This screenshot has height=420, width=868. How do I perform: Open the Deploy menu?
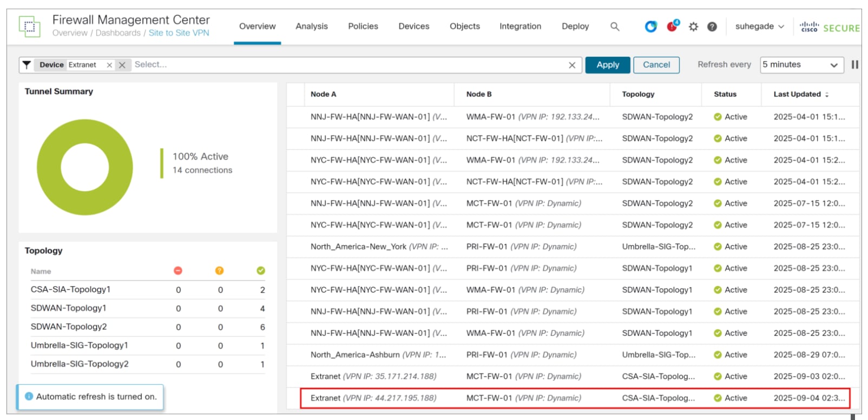575,26
